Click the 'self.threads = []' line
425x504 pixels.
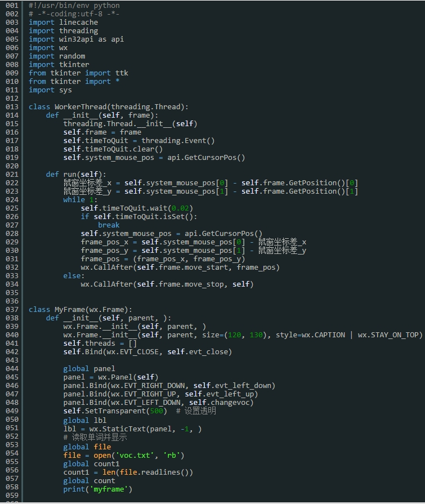coord(100,344)
